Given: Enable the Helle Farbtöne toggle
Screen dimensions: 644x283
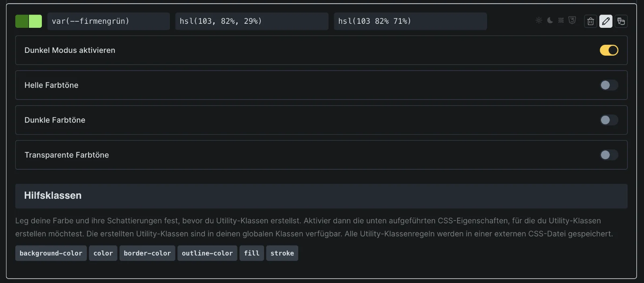Looking at the screenshot, I should click(x=609, y=85).
